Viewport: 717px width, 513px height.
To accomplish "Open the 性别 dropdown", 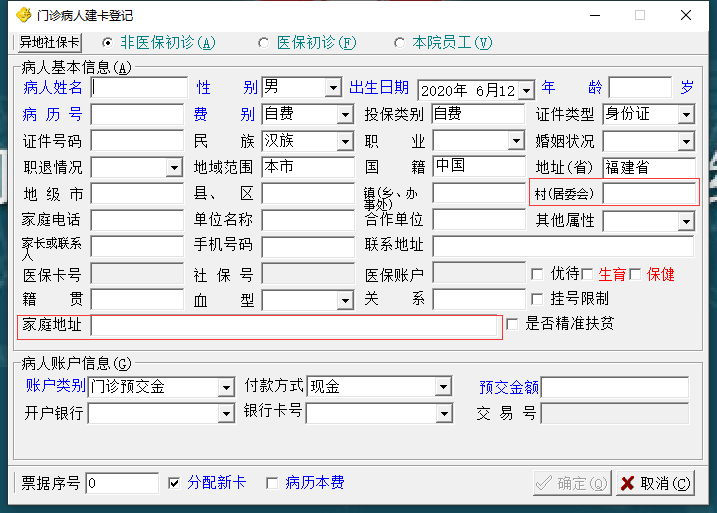I will pos(334,87).
